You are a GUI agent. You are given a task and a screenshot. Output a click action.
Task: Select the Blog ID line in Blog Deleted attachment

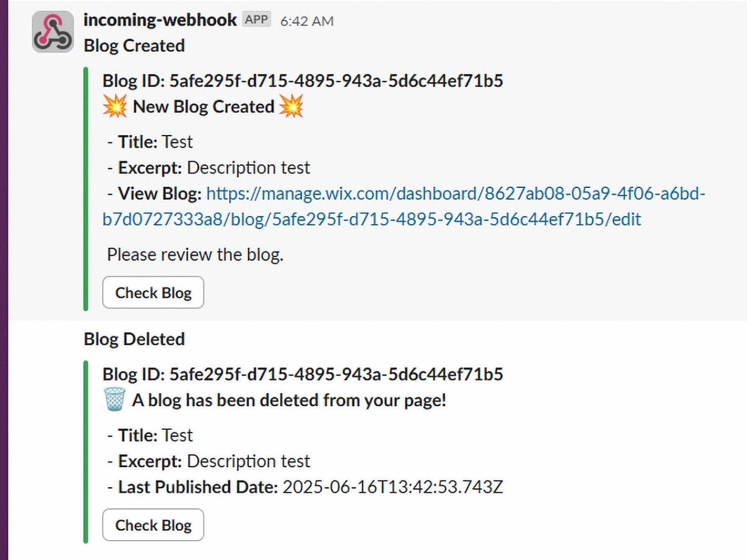[x=302, y=374]
